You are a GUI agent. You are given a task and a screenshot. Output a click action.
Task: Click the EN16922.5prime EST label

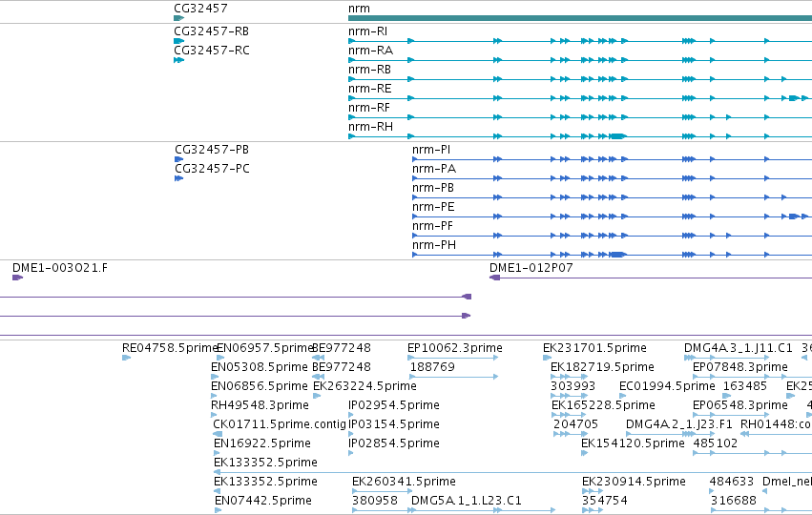click(262, 443)
